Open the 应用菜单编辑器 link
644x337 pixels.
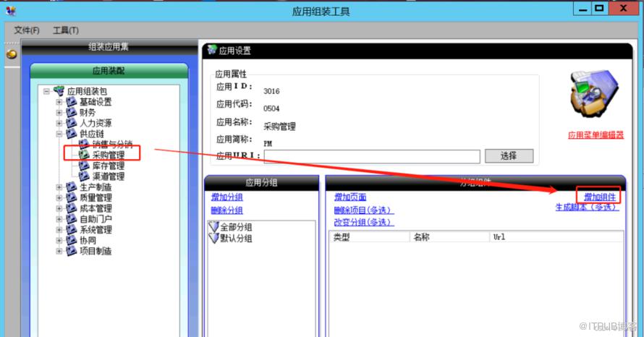point(596,135)
